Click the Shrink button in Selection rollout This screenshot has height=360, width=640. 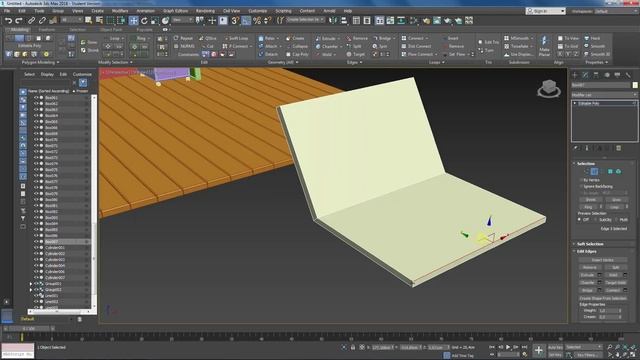tap(591, 200)
